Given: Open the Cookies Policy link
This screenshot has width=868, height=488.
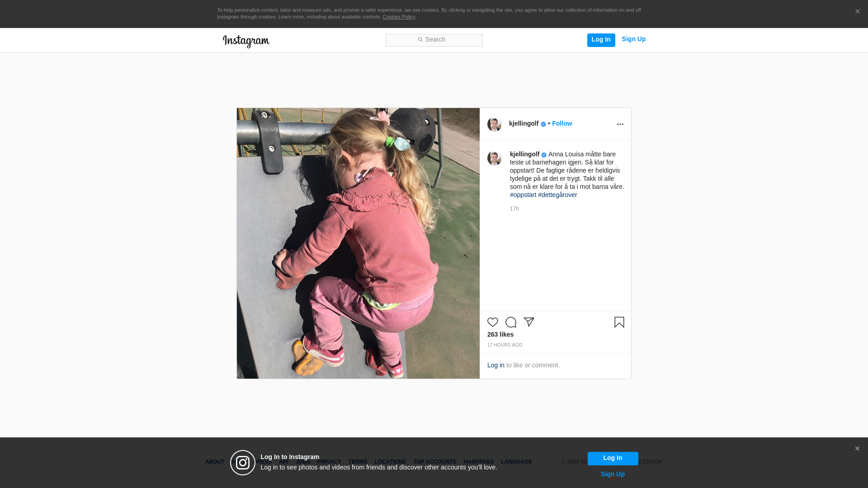Looking at the screenshot, I should pyautogui.click(x=399, y=17).
